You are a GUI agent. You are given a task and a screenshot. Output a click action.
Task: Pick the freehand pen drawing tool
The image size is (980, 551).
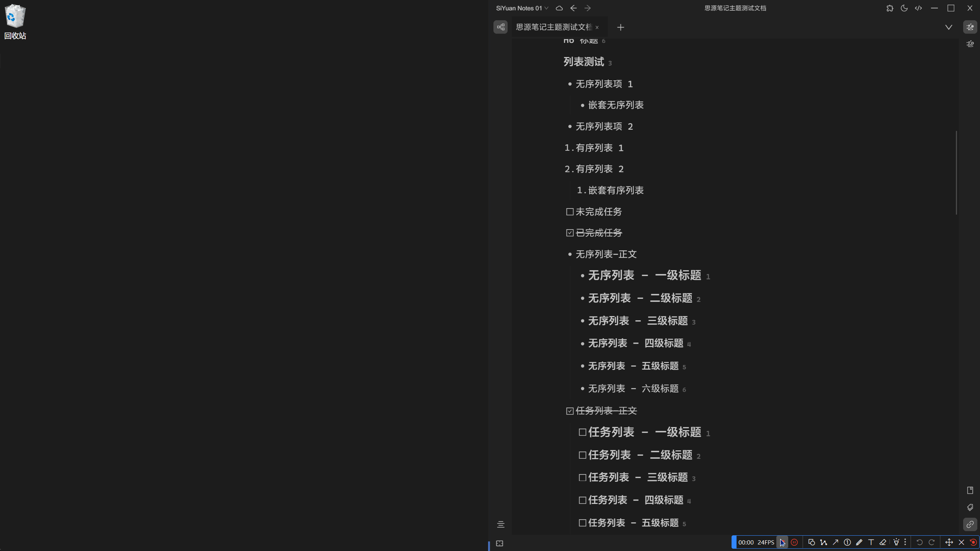point(859,542)
